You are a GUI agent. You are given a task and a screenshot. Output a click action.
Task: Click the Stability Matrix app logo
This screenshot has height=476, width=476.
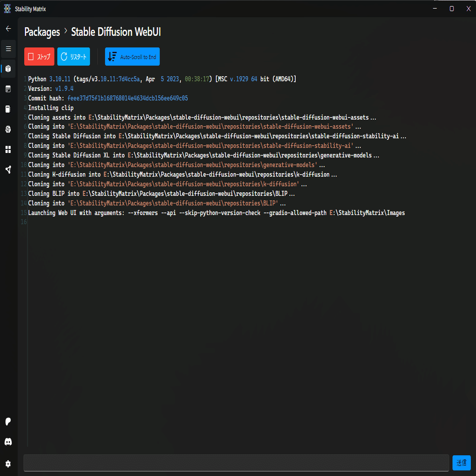coord(7,9)
